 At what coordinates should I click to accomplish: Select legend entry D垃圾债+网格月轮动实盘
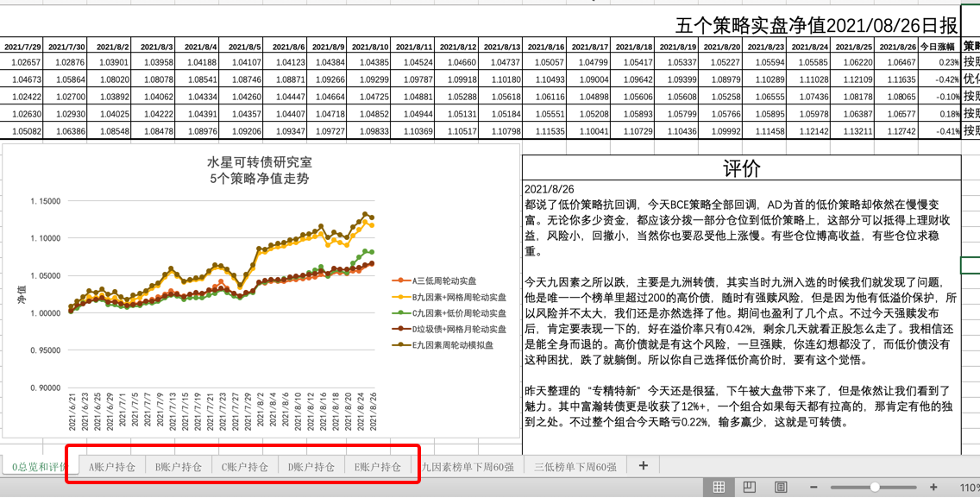(449, 329)
